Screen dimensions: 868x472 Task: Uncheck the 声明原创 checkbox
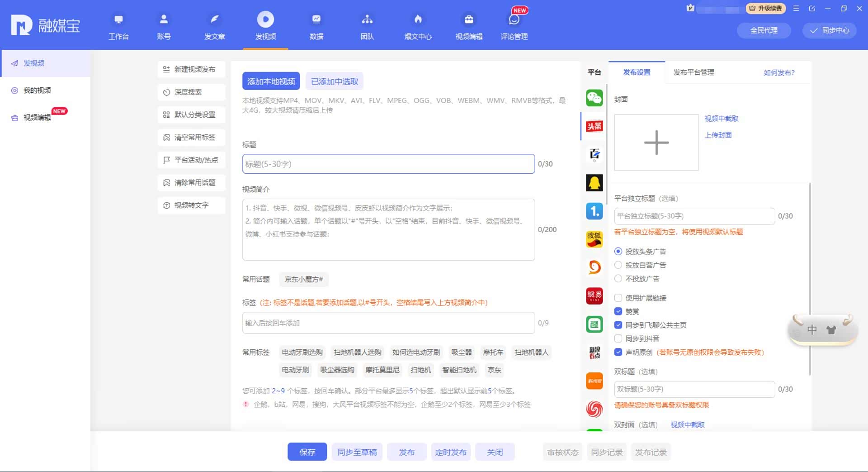(618, 352)
